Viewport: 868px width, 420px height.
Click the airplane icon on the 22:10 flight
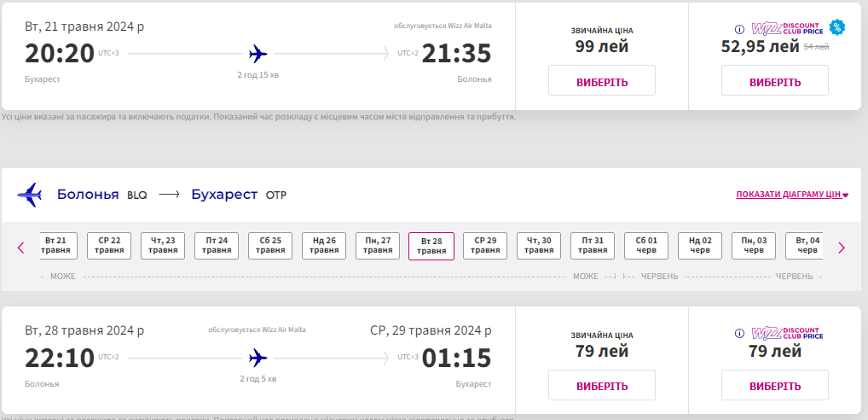click(258, 358)
